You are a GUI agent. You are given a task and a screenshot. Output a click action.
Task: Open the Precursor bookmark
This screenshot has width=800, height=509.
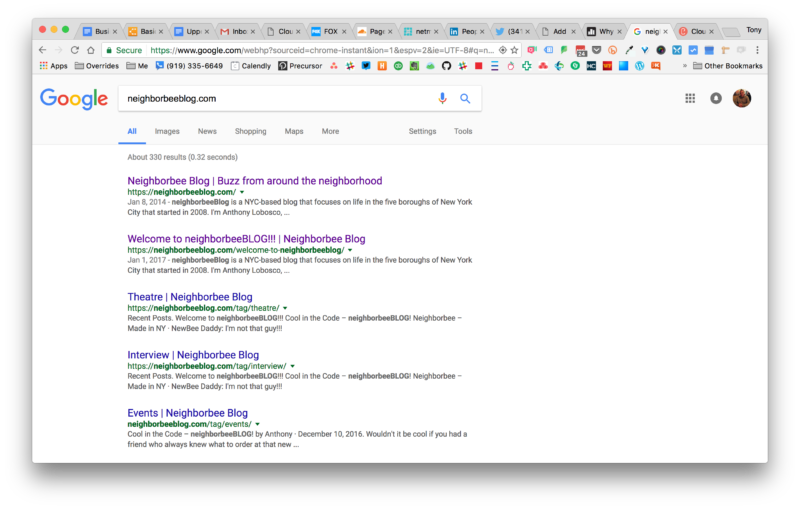[300, 66]
